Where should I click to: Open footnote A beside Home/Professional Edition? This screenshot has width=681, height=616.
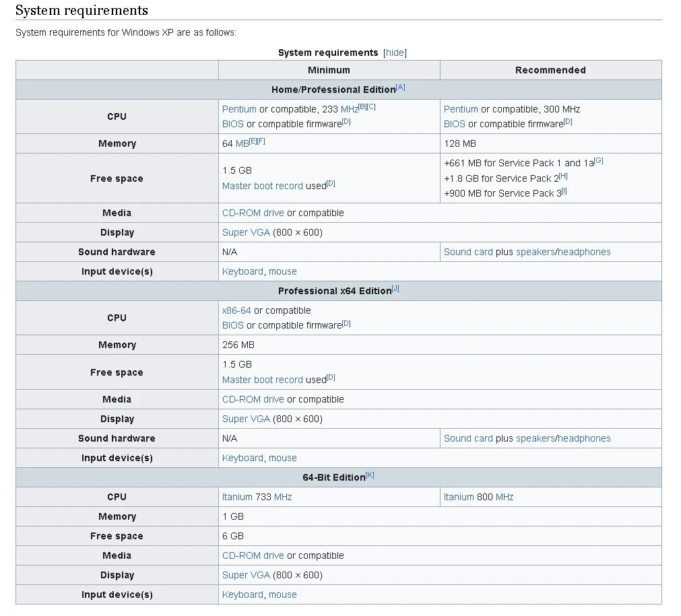[401, 88]
